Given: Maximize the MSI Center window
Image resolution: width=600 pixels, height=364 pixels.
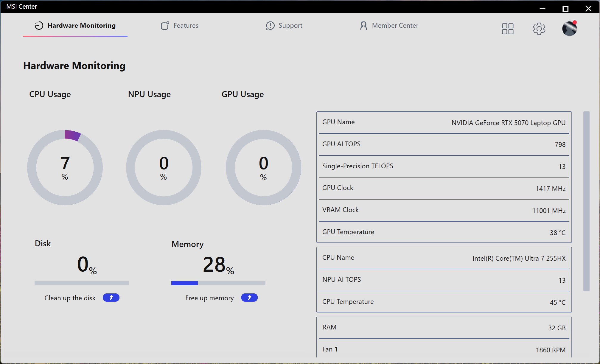Looking at the screenshot, I should click(x=565, y=9).
